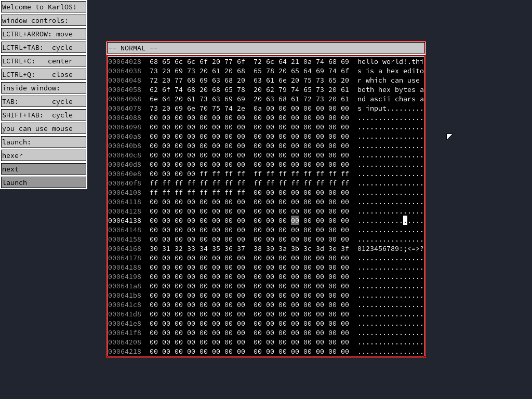
Task: Click address 000640e8 in the hex editor
Action: pyautogui.click(x=125, y=174)
